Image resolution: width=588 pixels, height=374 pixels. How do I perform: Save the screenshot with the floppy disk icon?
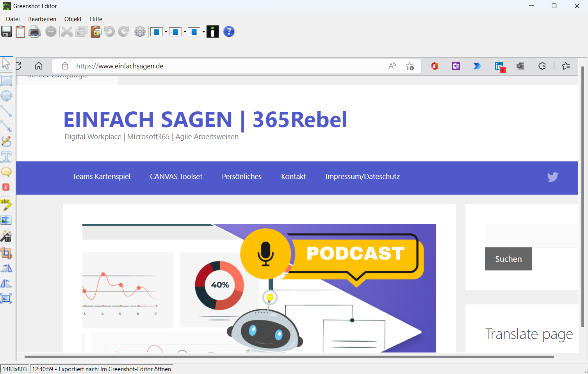click(7, 32)
